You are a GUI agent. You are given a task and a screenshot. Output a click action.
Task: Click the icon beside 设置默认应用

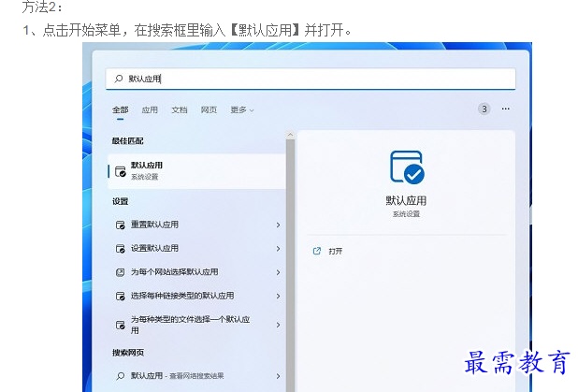coord(120,249)
